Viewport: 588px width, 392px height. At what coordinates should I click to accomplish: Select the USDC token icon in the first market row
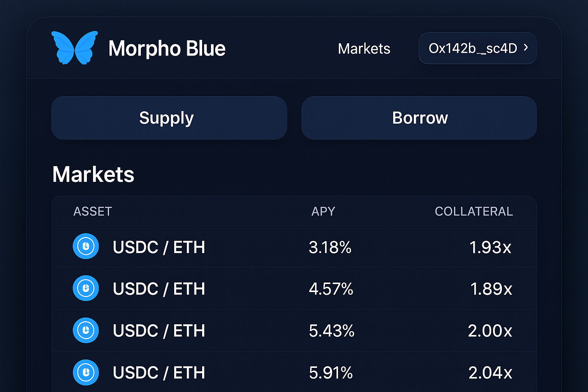(86, 247)
